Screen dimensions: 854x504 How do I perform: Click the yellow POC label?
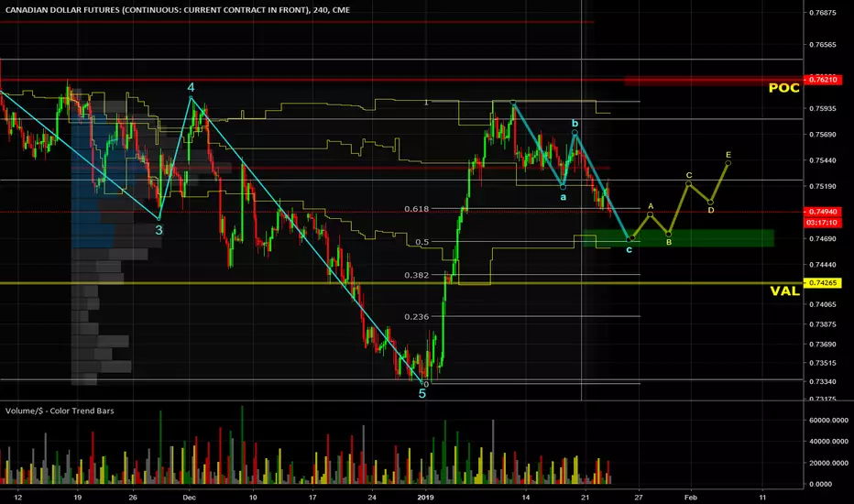pyautogui.click(x=783, y=88)
